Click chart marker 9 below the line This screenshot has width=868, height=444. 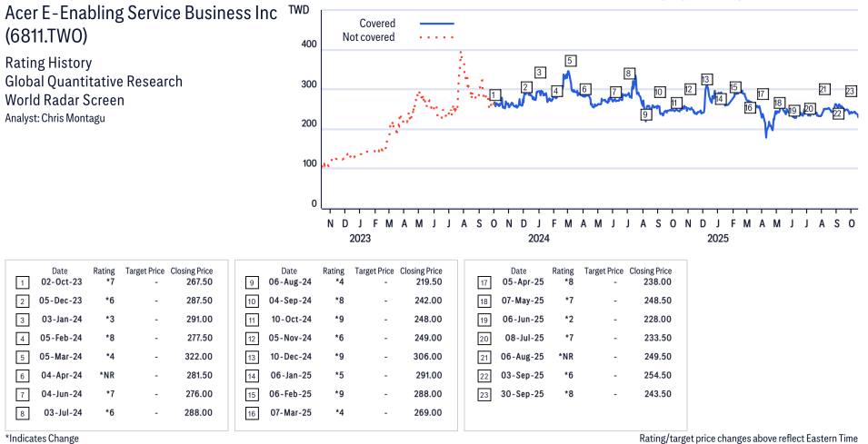tap(645, 114)
